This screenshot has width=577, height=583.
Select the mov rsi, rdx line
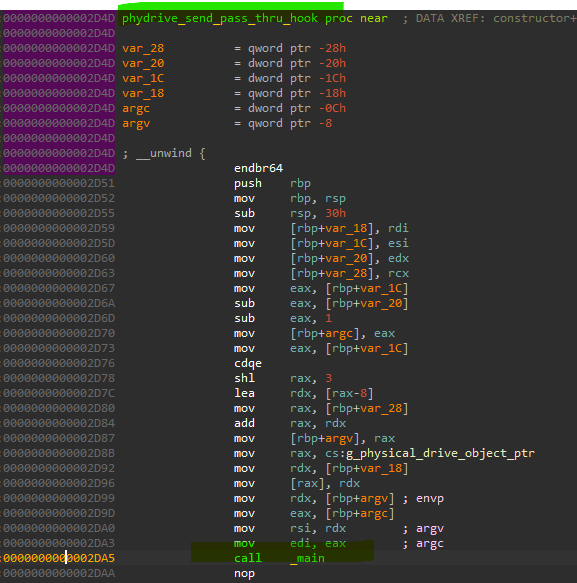pyautogui.click(x=290, y=529)
